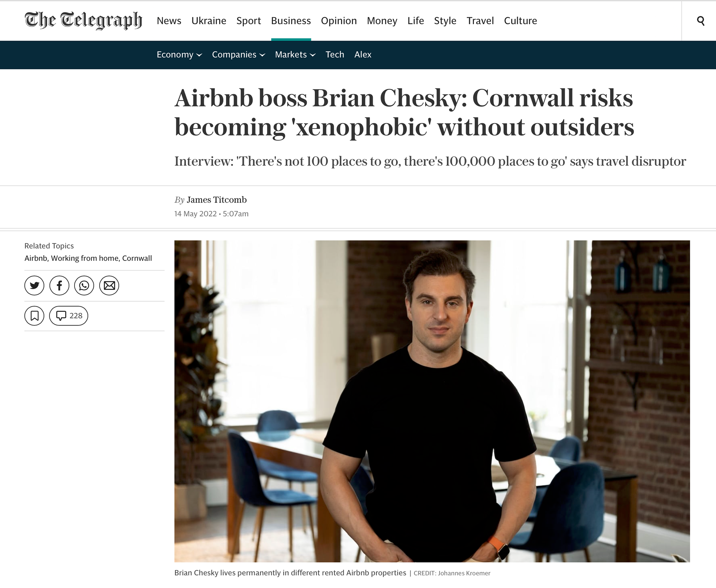Viewport: 716px width, 588px height.
Task: Expand the Markets dropdown menu
Action: pyautogui.click(x=295, y=54)
